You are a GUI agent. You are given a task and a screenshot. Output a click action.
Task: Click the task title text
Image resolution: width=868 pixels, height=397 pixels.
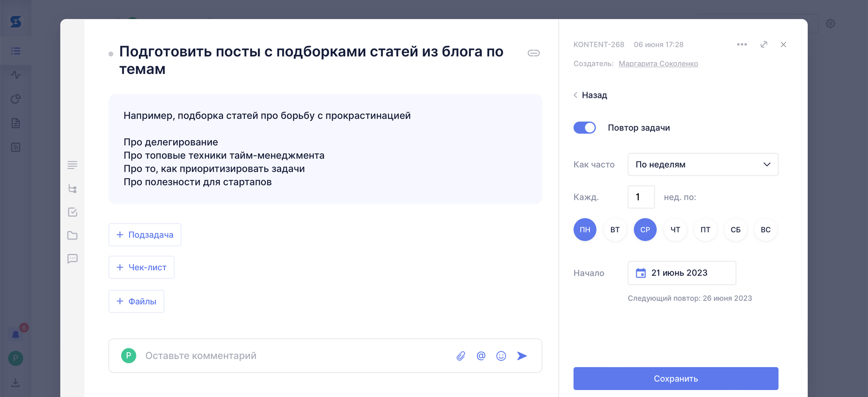311,60
